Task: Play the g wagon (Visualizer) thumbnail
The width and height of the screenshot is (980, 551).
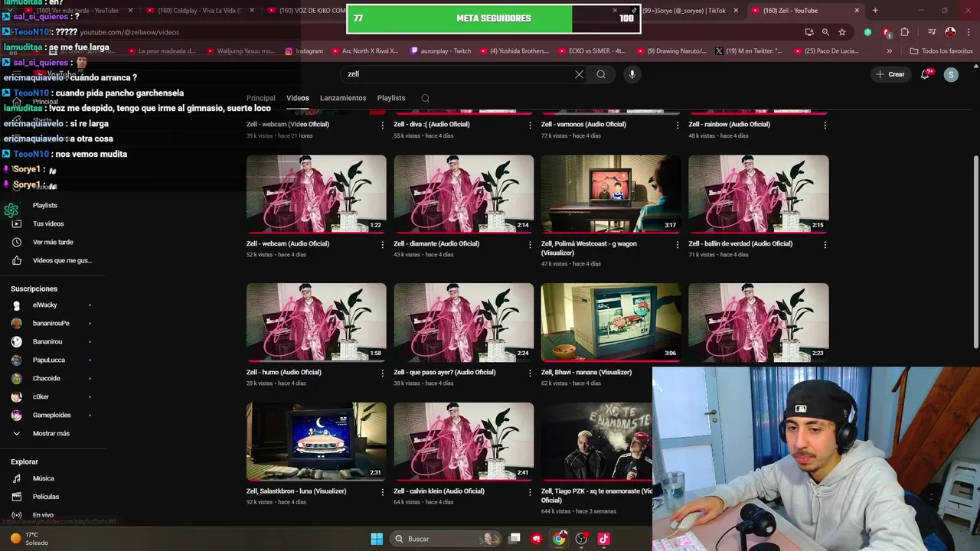Action: tap(611, 194)
